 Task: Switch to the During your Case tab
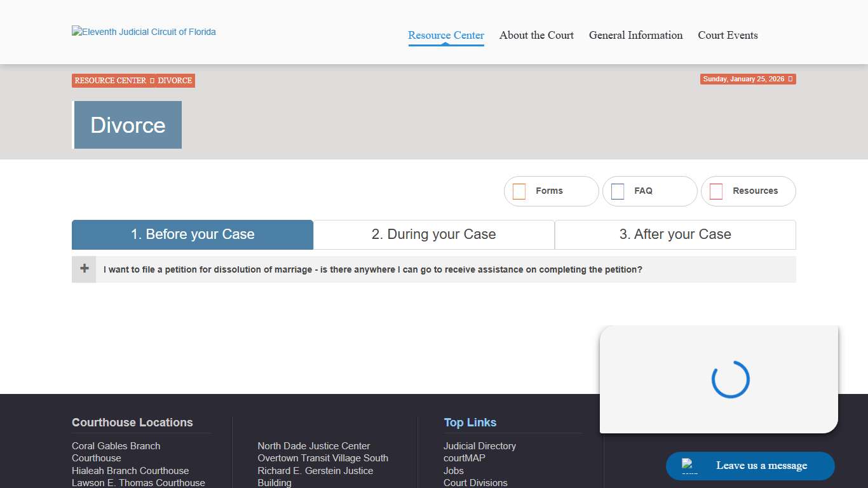pos(433,234)
